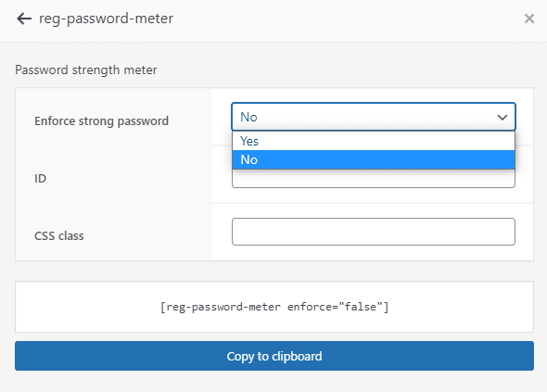Screen dimensions: 547x392
Task: Click the white shortcode preview panel
Action: (x=274, y=307)
